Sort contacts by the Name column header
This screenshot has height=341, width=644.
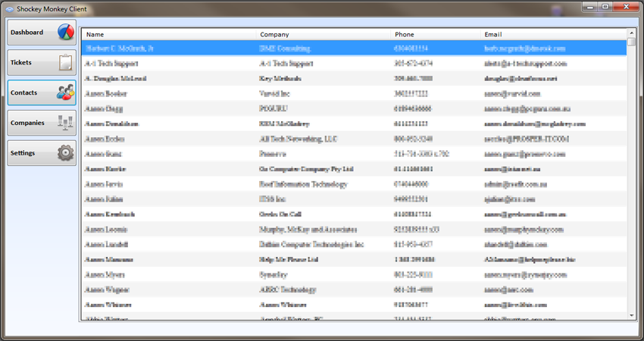95,34
